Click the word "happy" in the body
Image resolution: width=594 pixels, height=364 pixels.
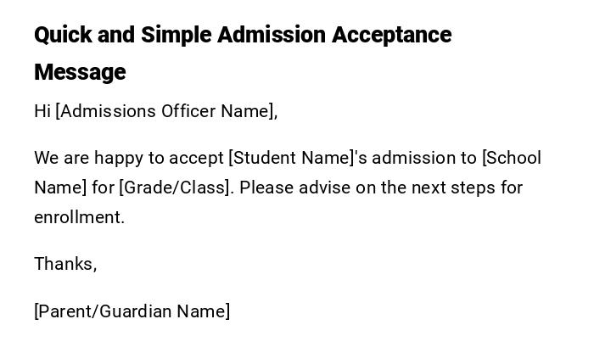coord(119,158)
